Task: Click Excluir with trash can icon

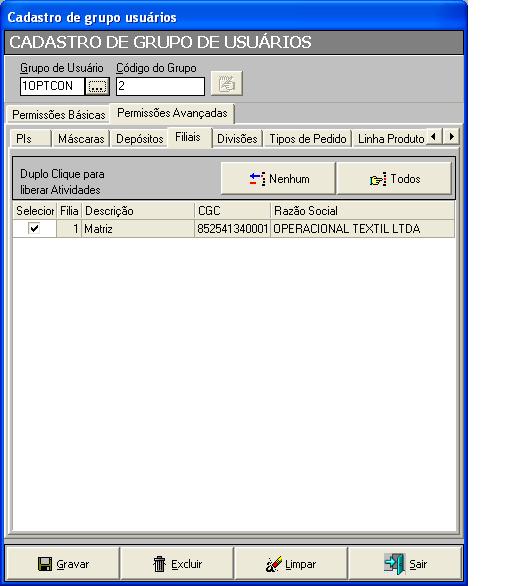Action: (177, 564)
